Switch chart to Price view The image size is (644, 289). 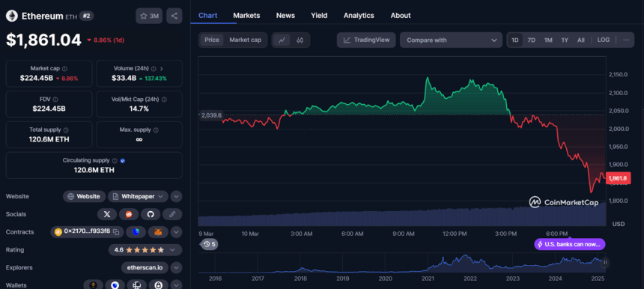point(212,40)
